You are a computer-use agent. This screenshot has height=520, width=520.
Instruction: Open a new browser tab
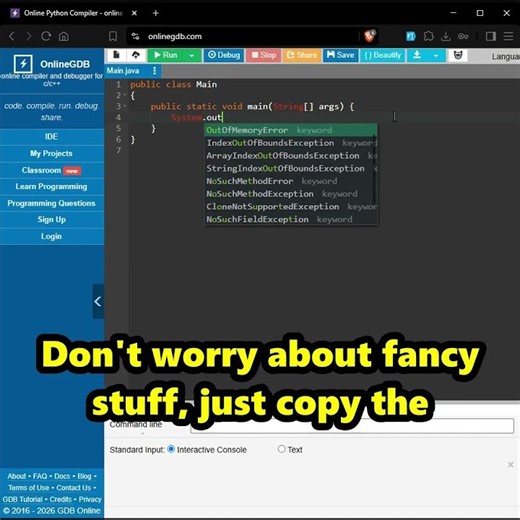(156, 13)
